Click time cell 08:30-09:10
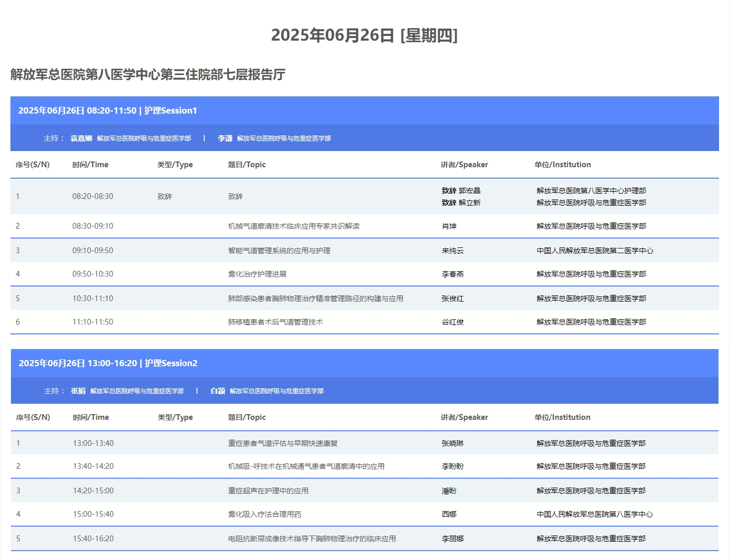Viewport: 730px width, 560px height. (93, 226)
